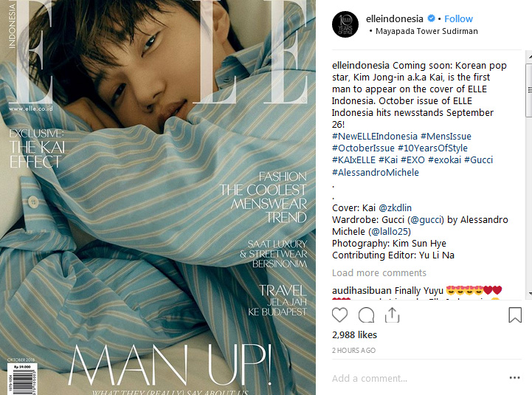
Task: Save post with the bookmark icon
Action: click(x=515, y=315)
